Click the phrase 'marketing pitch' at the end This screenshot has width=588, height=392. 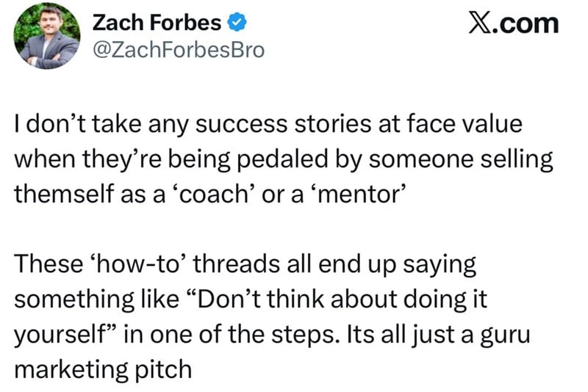(103, 370)
